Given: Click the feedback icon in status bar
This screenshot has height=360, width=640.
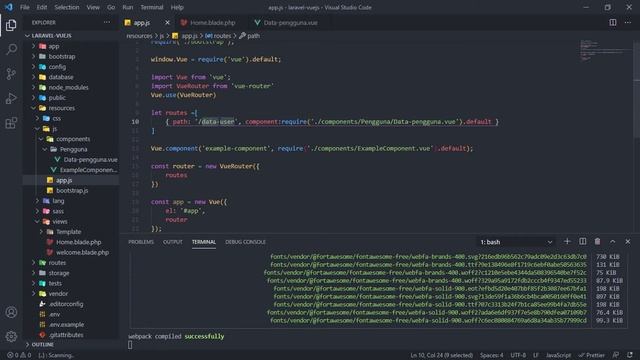Looking at the screenshot, I should point(616,355).
